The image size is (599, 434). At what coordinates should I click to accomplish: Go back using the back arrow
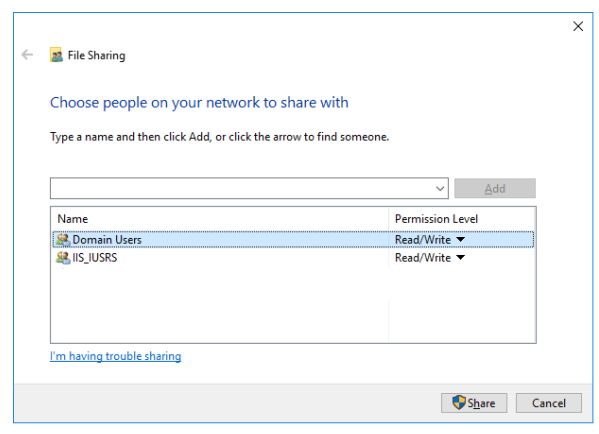coord(27,55)
